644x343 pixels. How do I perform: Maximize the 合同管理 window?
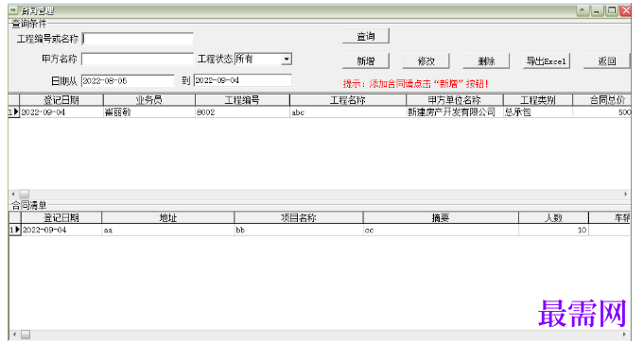pyautogui.click(x=611, y=10)
